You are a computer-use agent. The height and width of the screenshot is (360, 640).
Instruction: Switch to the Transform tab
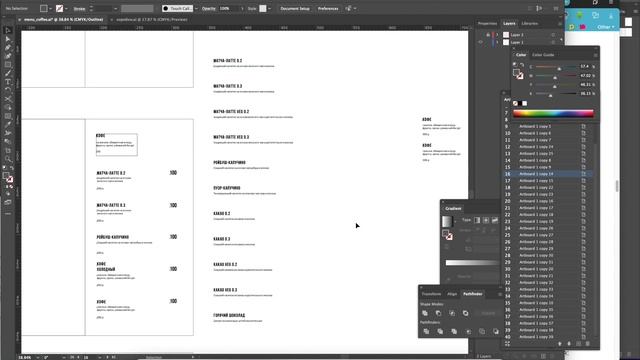tap(431, 294)
